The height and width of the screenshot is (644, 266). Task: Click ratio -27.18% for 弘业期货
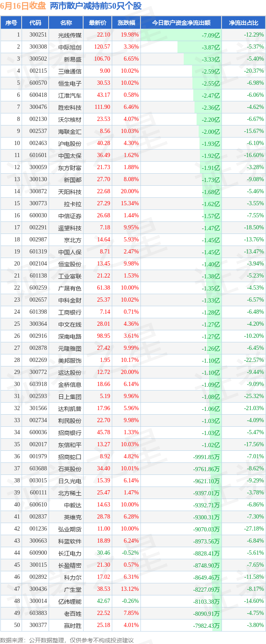point(254,529)
